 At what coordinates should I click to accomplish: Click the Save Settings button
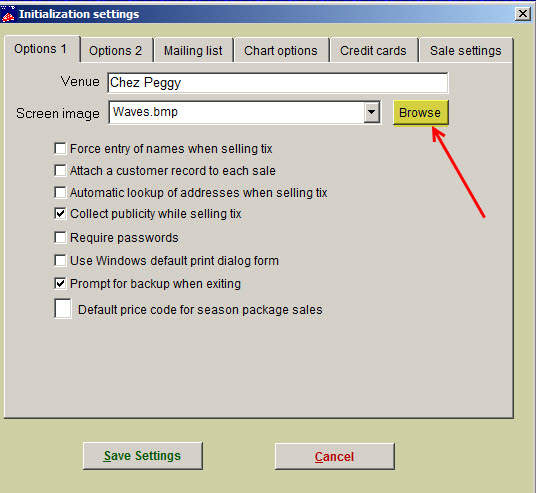(143, 456)
